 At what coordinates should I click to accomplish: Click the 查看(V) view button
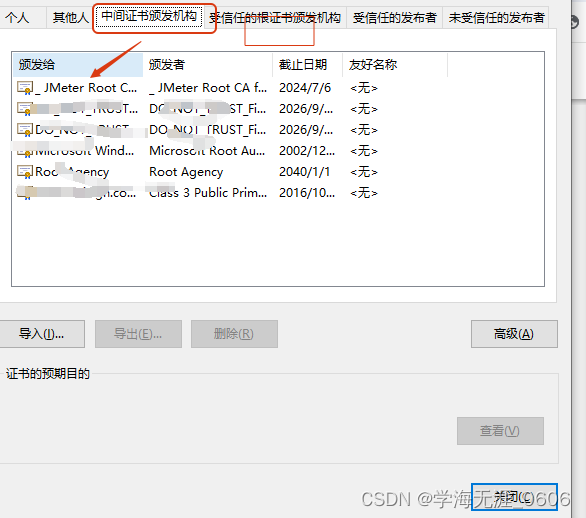pos(500,431)
